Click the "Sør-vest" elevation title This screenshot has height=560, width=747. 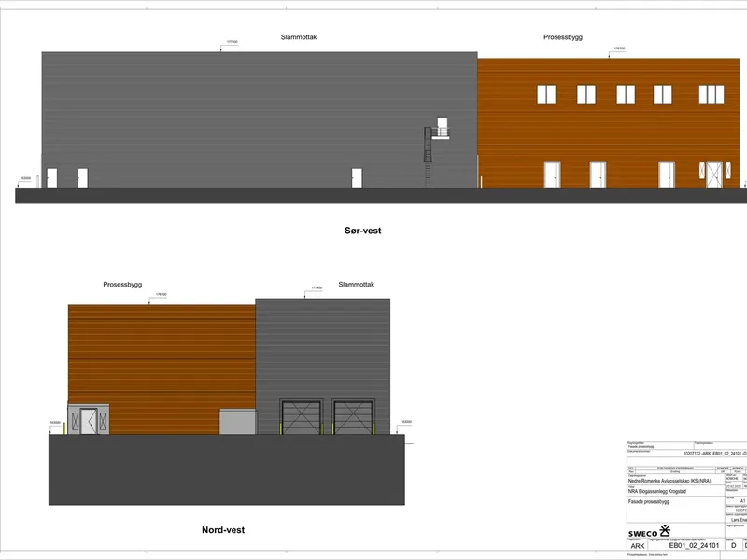[362, 231]
